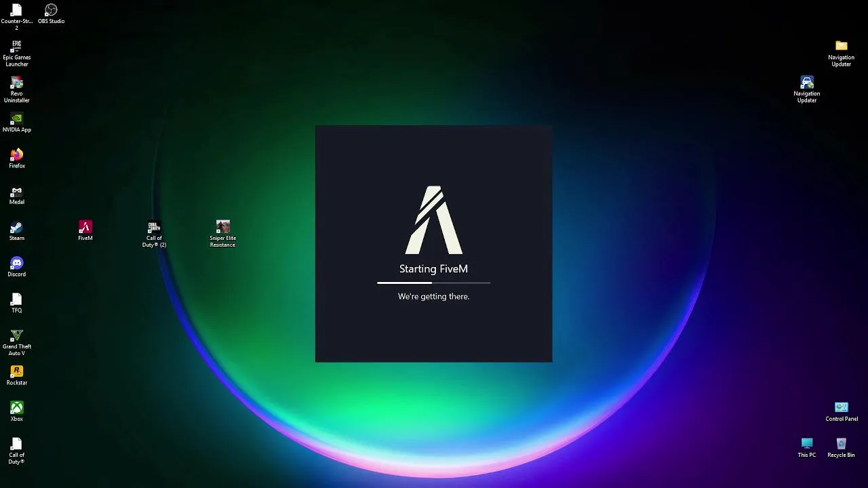The width and height of the screenshot is (868, 488).
Task: Select the This PC icon
Action: [x=807, y=447]
